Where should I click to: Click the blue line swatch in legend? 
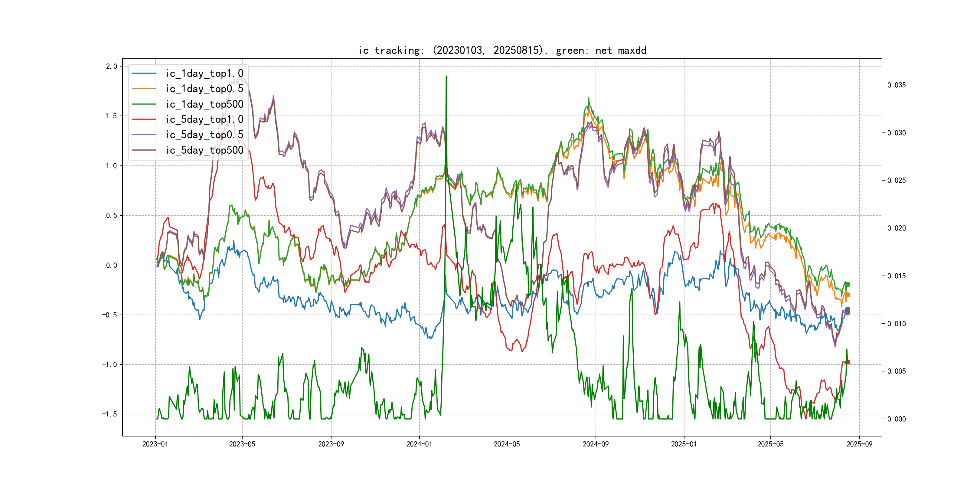coord(144,73)
